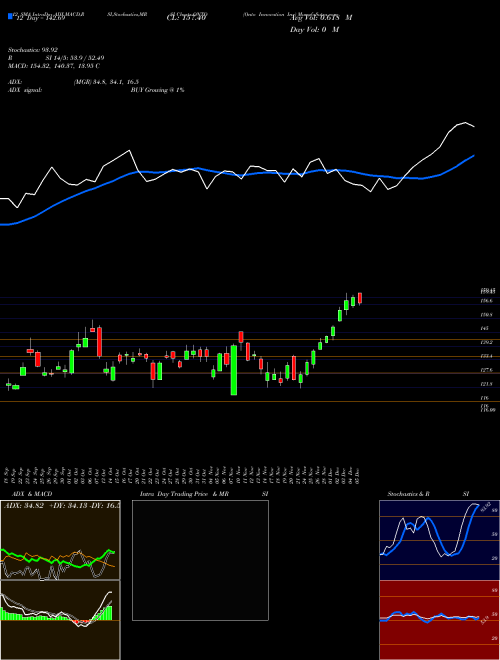This screenshot has height=660, width=500.
Task: Click the tall green candle on 07 Nov
Action: coord(234,370)
